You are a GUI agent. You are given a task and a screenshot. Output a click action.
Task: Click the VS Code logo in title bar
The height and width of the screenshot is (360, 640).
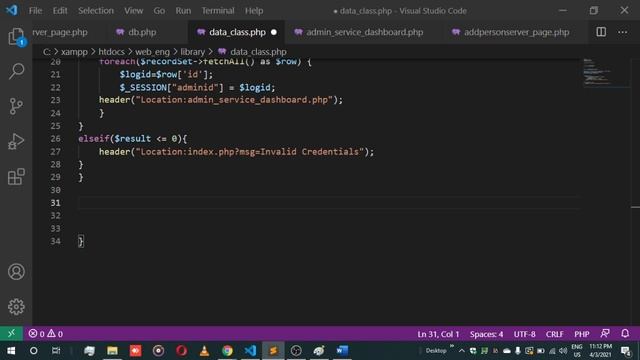(11, 10)
